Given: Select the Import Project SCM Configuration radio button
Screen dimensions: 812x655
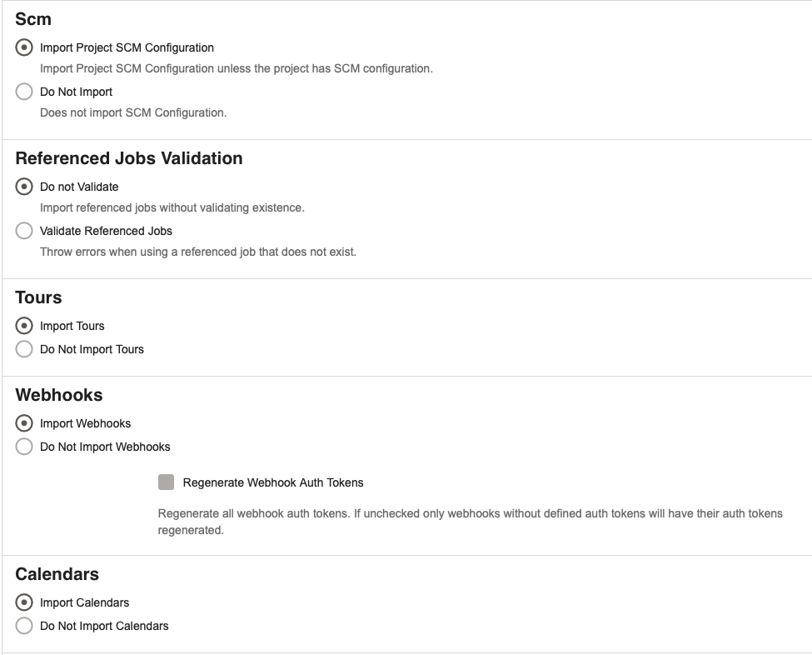Looking at the screenshot, I should [x=24, y=47].
